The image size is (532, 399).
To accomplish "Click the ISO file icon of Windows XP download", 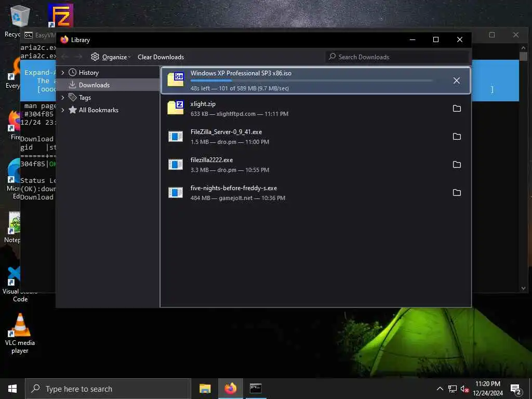I will tap(176, 79).
